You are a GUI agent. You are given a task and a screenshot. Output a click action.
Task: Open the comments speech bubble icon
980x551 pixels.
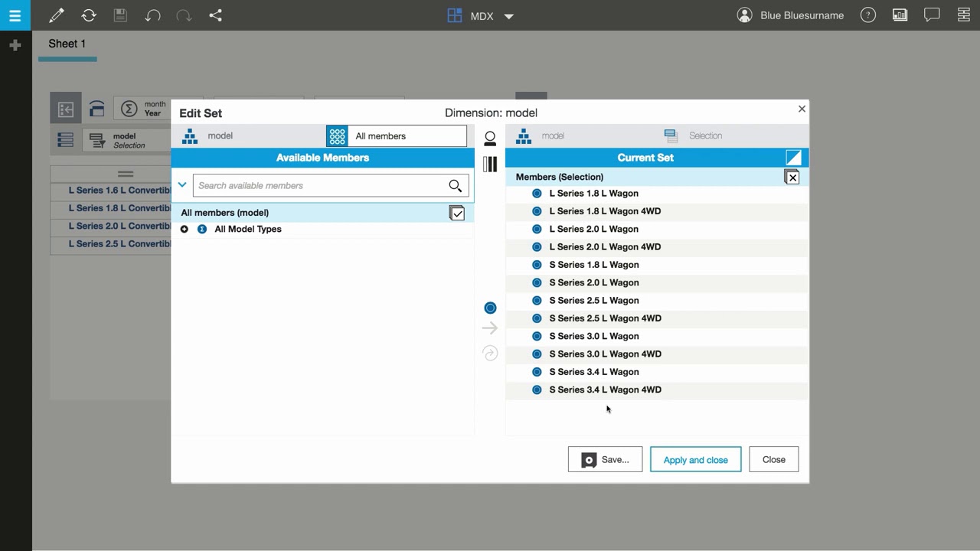pyautogui.click(x=932, y=15)
